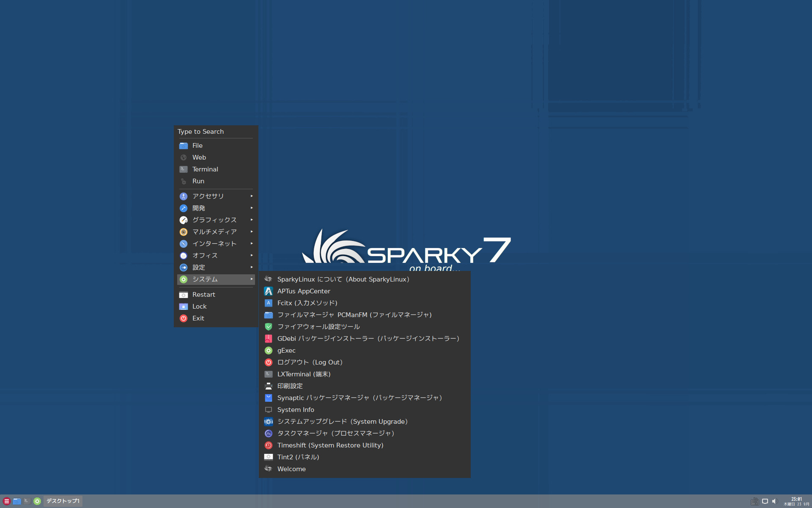
Task: Click the firewall shield icon
Action: [269, 327]
